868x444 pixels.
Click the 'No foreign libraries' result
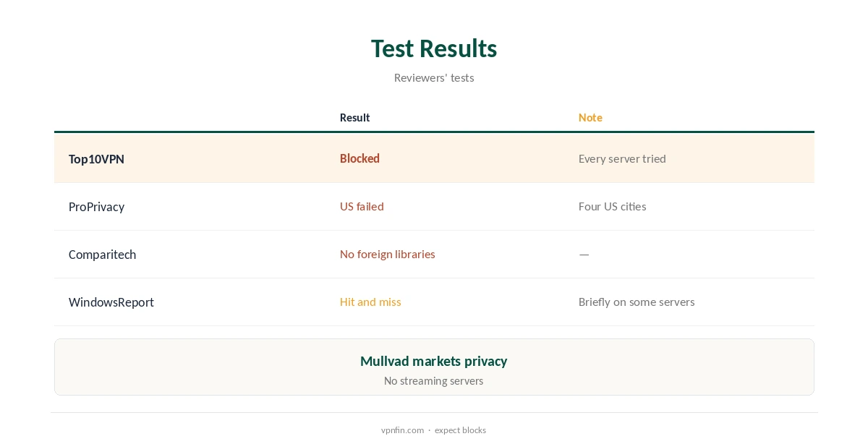pos(388,254)
